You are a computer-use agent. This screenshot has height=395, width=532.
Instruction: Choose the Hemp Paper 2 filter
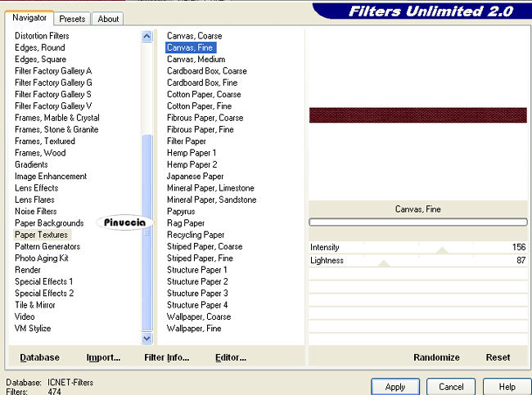click(192, 164)
